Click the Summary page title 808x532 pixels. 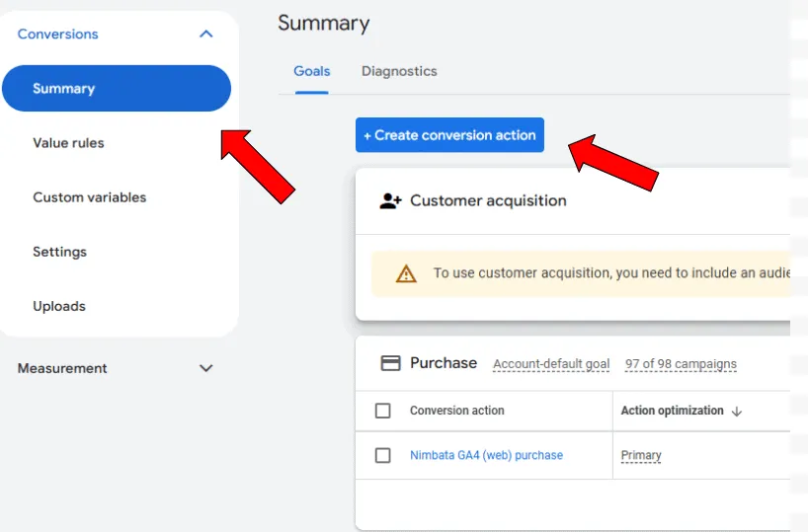[324, 24]
